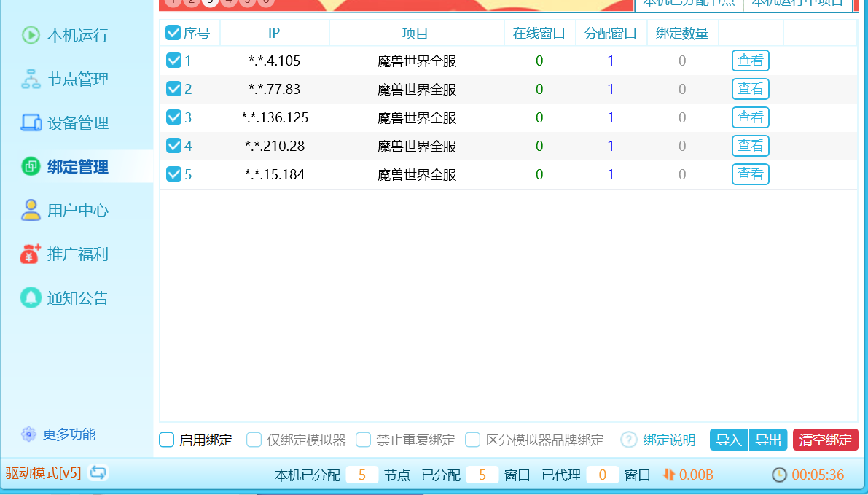Tick the 区分模拟器品牌绑定 checkbox
Screen dimensions: 868x495
[x=473, y=440]
